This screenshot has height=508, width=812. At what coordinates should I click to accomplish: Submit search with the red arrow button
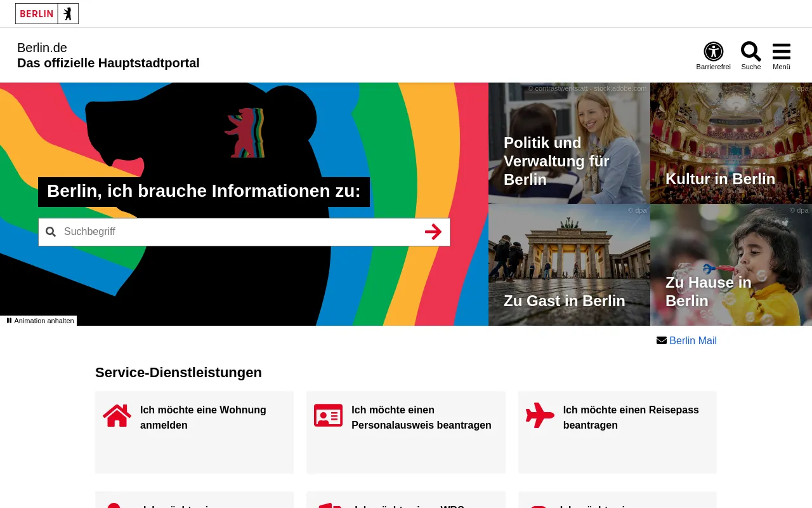click(433, 232)
